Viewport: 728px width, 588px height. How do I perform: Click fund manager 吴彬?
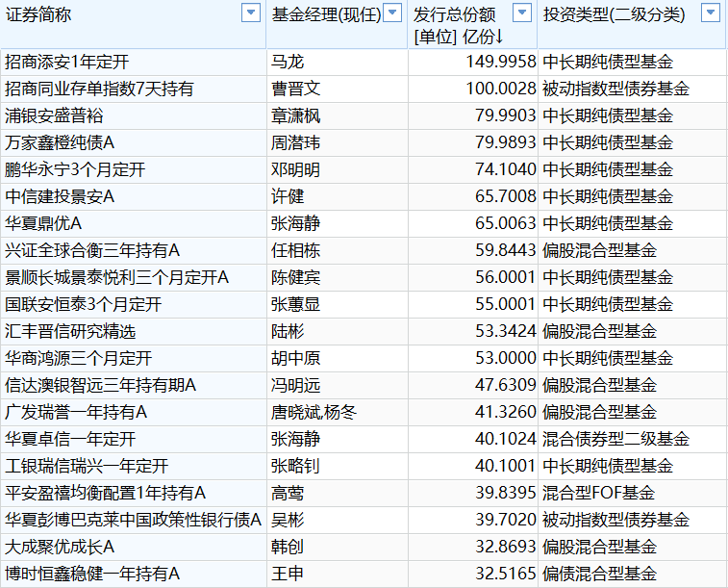coord(288,520)
